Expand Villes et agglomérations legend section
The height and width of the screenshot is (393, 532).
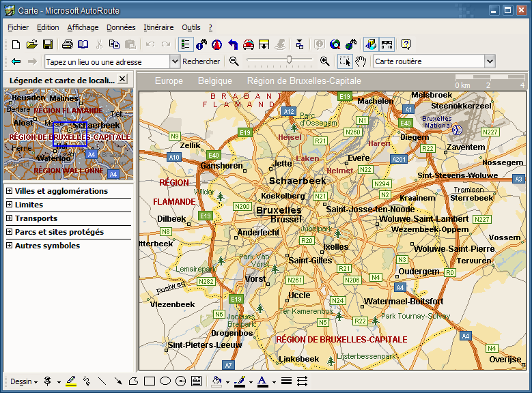10,191
